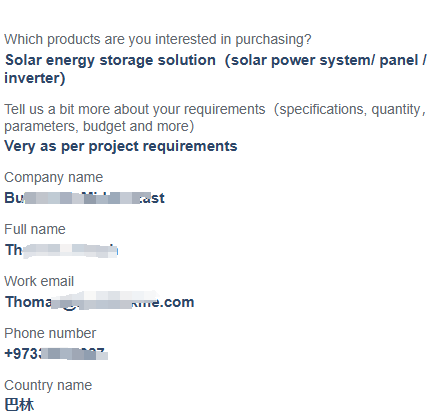Click the work email address value
This screenshot has height=420, width=438.
[99, 302]
